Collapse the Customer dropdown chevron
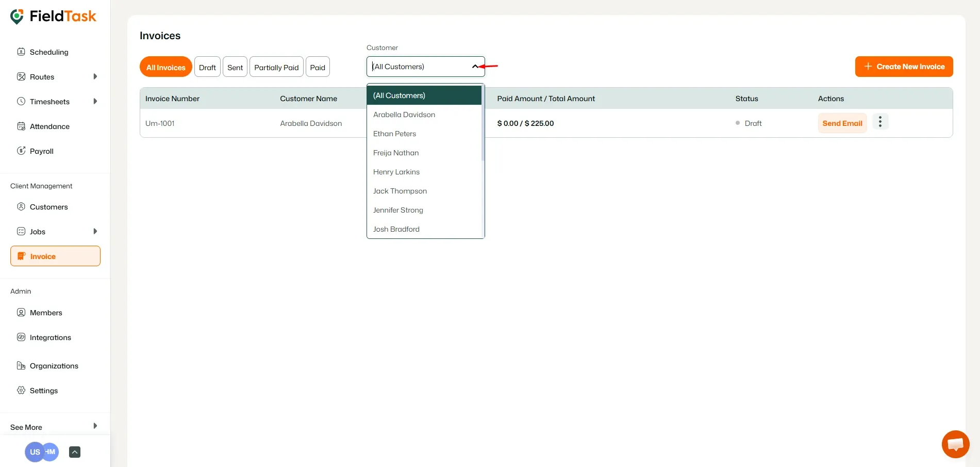The width and height of the screenshot is (980, 467). 475,67
